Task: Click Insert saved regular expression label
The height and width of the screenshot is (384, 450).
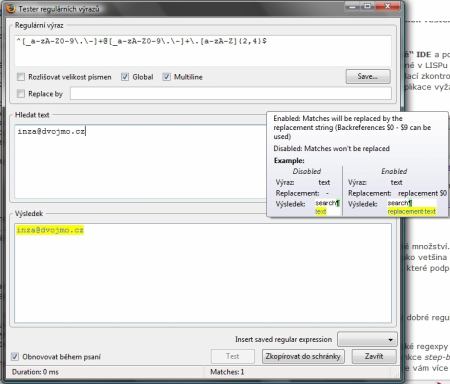Action: coord(284,339)
